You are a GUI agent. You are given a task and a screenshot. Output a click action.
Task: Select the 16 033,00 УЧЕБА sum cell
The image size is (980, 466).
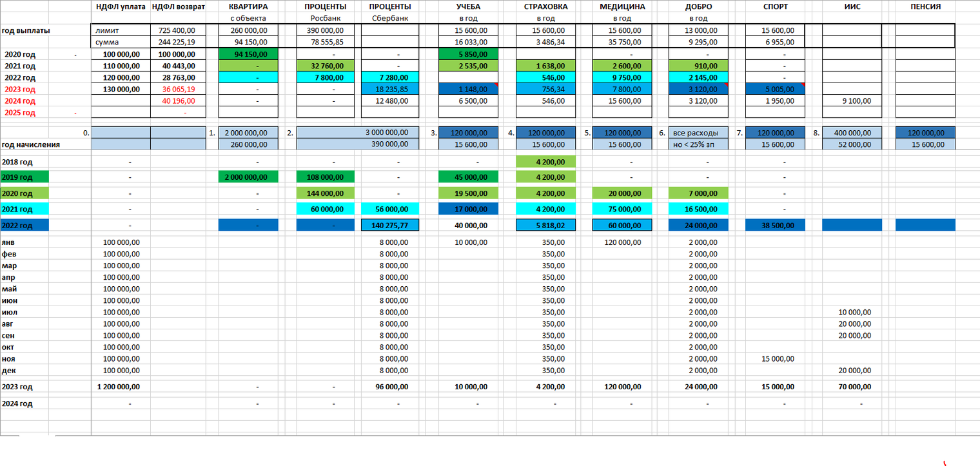468,42
